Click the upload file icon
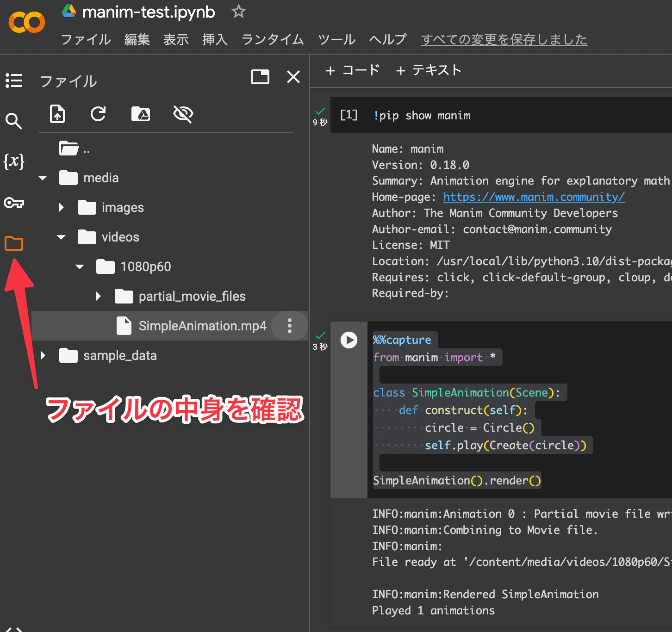This screenshot has height=632, width=672. [x=57, y=114]
